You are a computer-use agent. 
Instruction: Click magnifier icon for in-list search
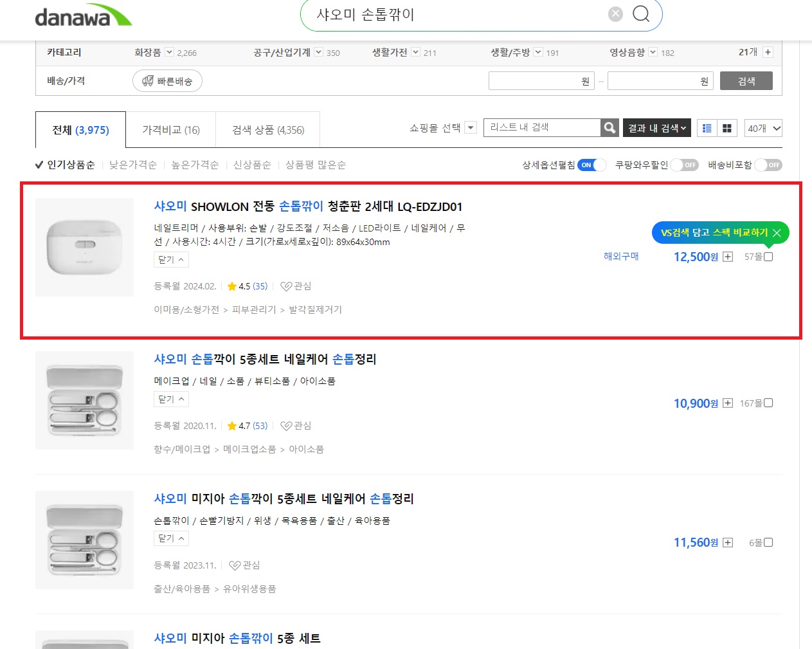point(609,127)
